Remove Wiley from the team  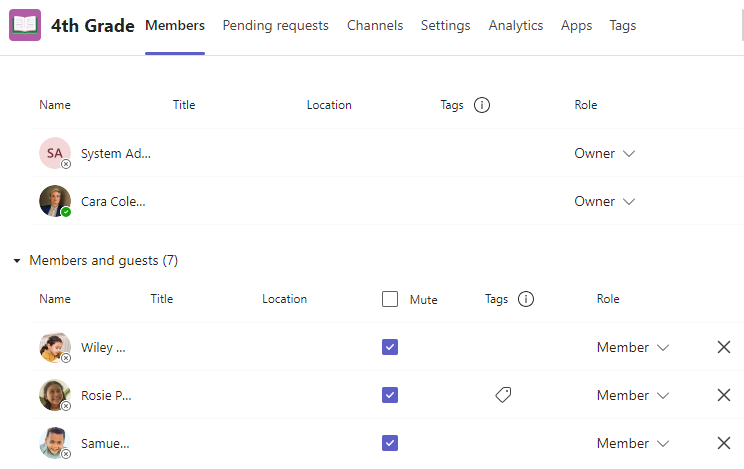(724, 347)
